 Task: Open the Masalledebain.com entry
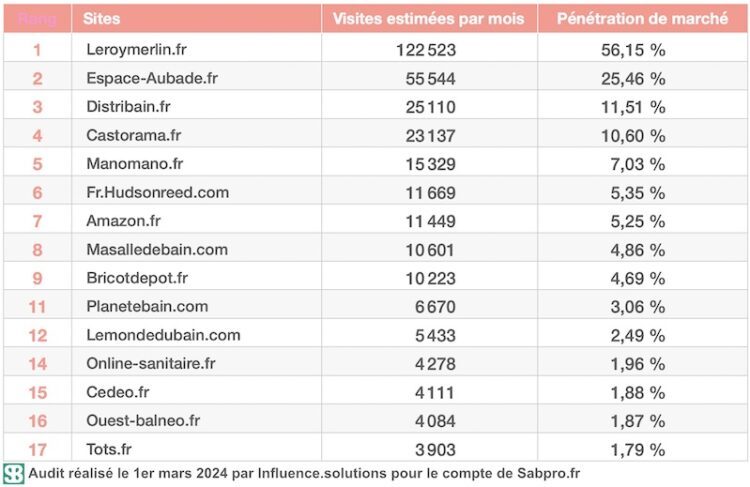(x=157, y=250)
